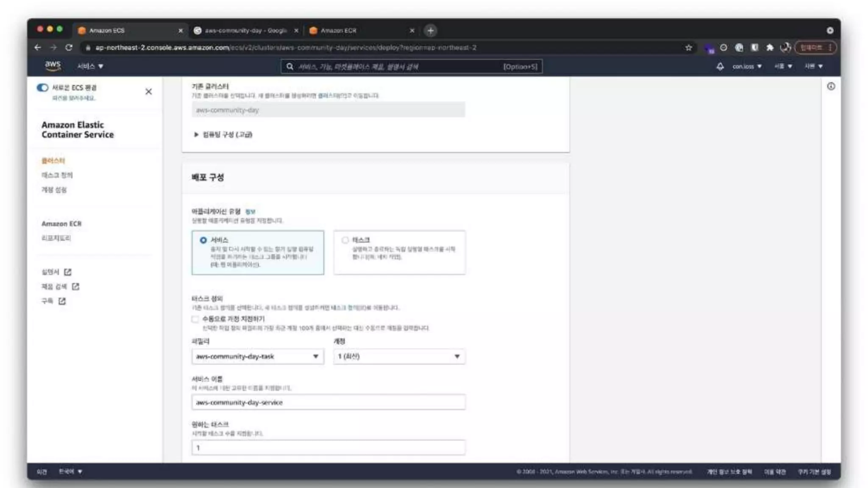Check the manual revision checkbox
The image size is (868, 488).
(195, 319)
